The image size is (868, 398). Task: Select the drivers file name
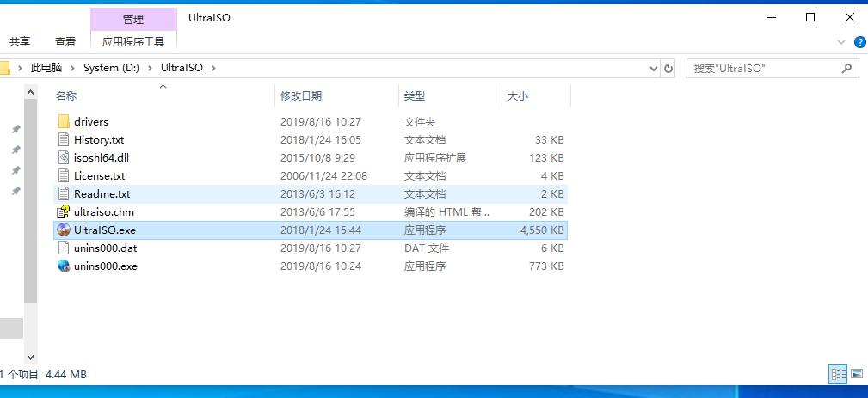pos(91,121)
